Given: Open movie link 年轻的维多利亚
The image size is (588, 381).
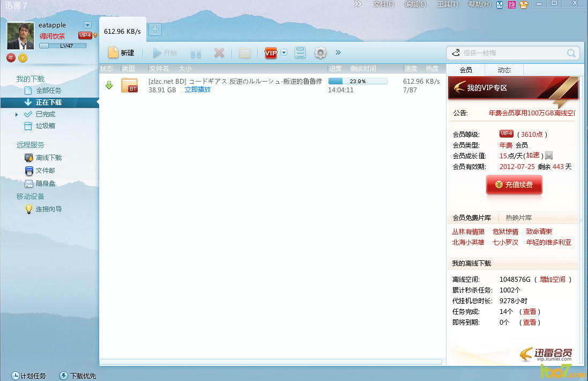Looking at the screenshot, I should (x=549, y=243).
